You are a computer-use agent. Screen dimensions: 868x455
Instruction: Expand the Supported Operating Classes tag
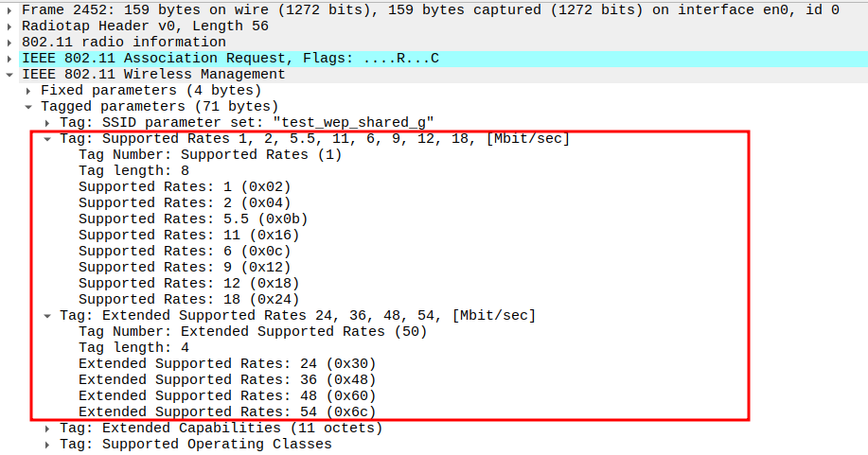48,445
